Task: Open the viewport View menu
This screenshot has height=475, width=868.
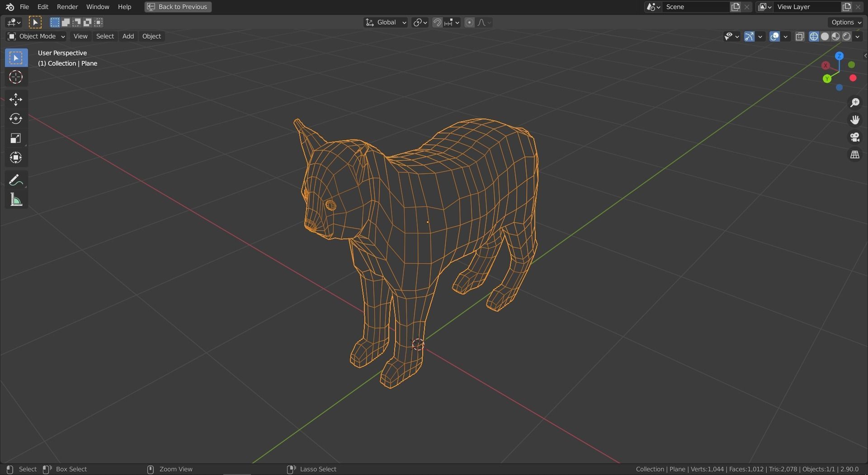Action: click(80, 36)
